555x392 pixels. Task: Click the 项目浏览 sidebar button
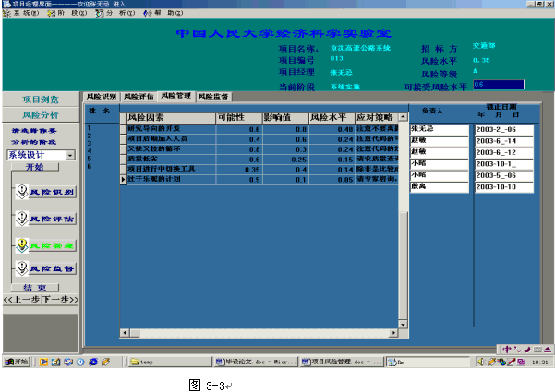coord(41,100)
